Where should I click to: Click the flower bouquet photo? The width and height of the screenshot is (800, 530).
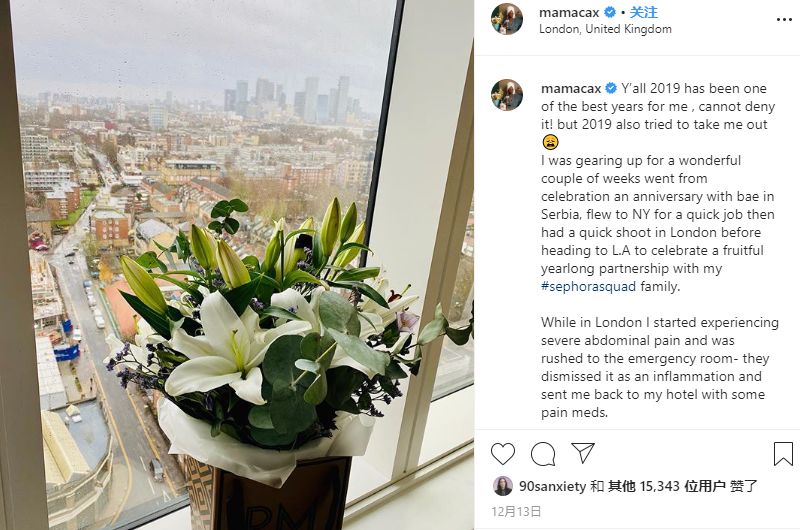click(x=237, y=265)
